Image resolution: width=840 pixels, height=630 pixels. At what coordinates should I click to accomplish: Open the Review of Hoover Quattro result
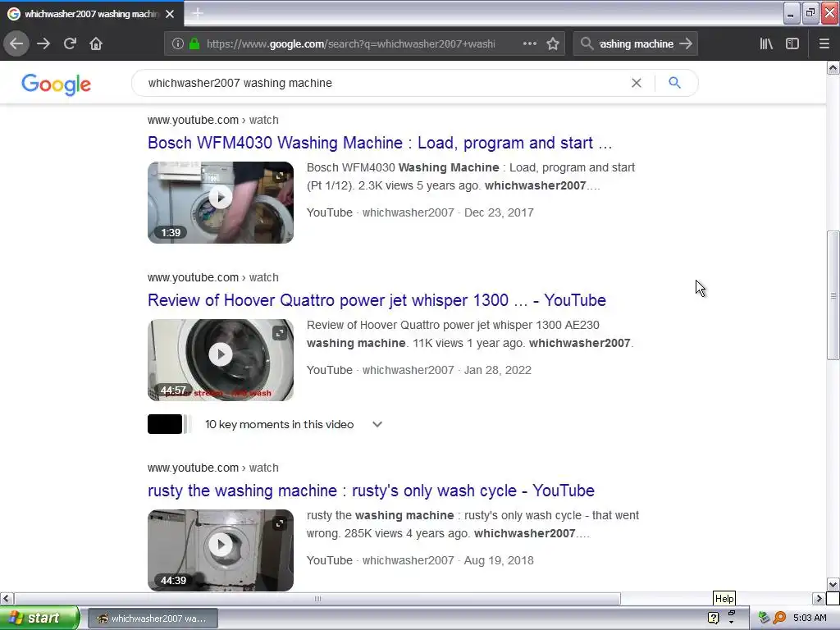[x=377, y=300]
